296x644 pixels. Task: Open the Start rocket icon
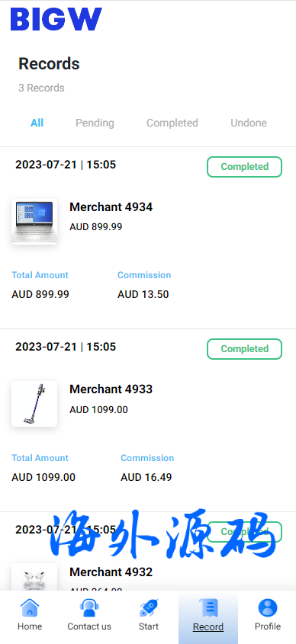pyautogui.click(x=149, y=608)
